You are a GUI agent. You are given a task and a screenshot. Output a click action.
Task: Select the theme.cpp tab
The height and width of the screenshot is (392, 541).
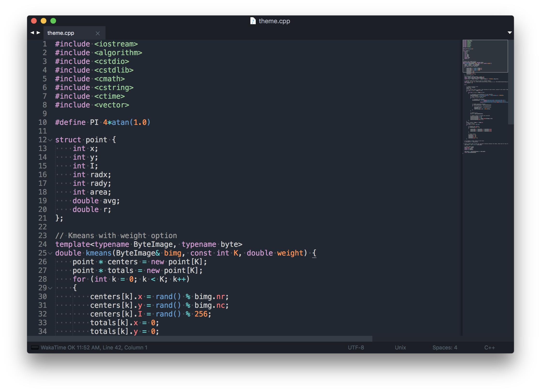tap(61, 33)
